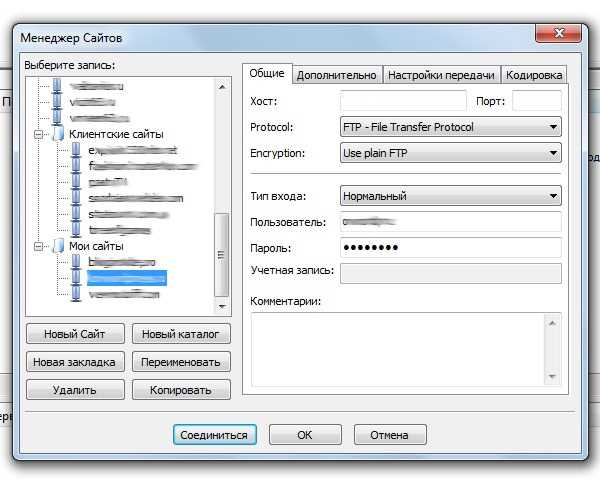Open the Encryption dropdown list
Viewport: 600px width, 500px height.
(x=451, y=153)
